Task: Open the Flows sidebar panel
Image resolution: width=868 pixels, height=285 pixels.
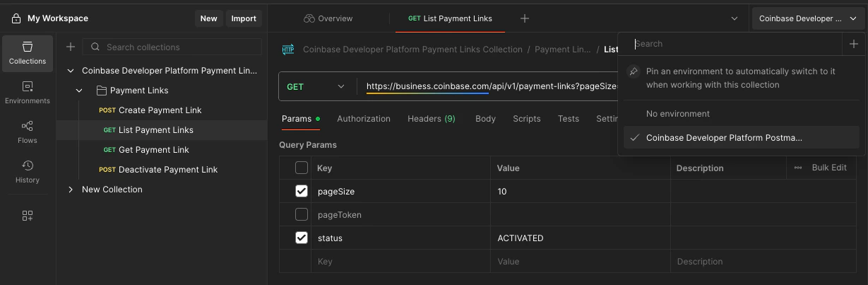Action: pyautogui.click(x=28, y=133)
